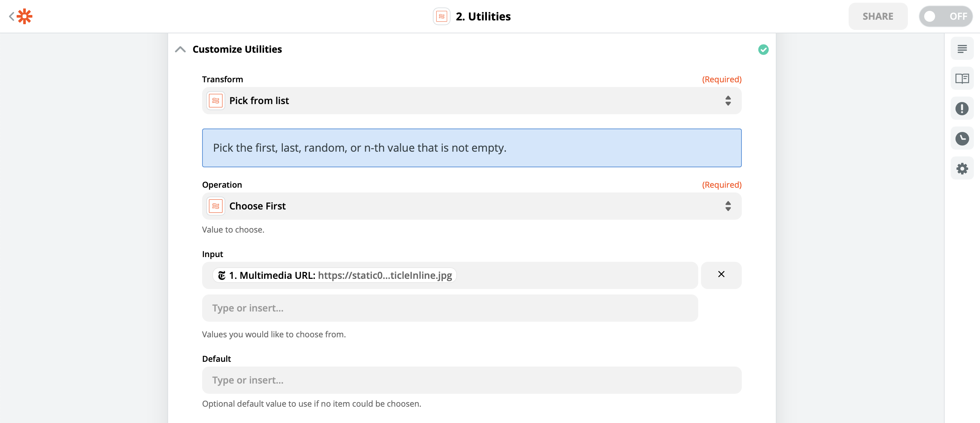Open the notes lines icon in sidebar
980x423 pixels.
962,49
